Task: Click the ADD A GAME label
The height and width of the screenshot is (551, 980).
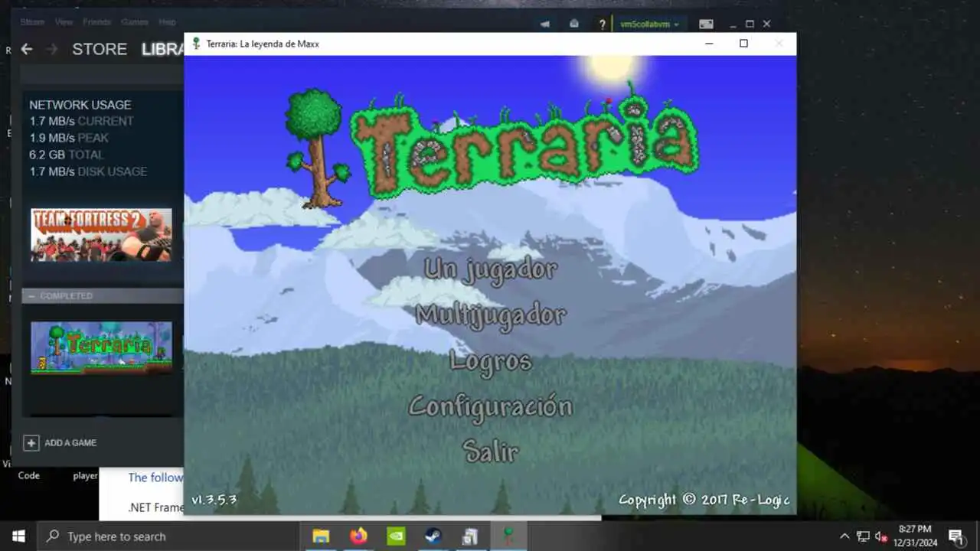Action: pyautogui.click(x=70, y=442)
